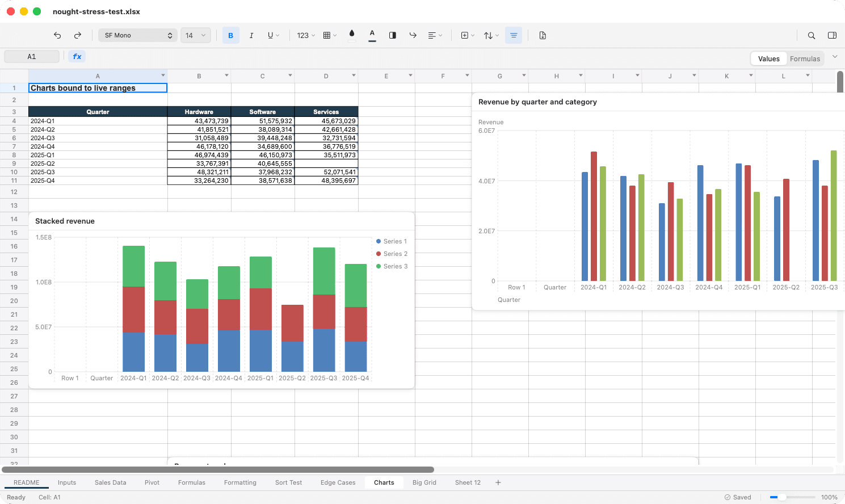Open column F filter arrow

467,75
